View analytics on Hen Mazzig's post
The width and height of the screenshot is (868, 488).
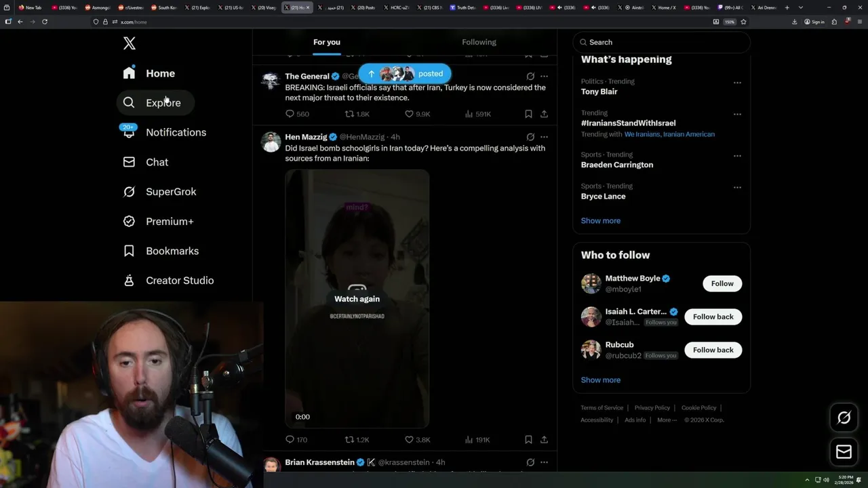click(477, 439)
